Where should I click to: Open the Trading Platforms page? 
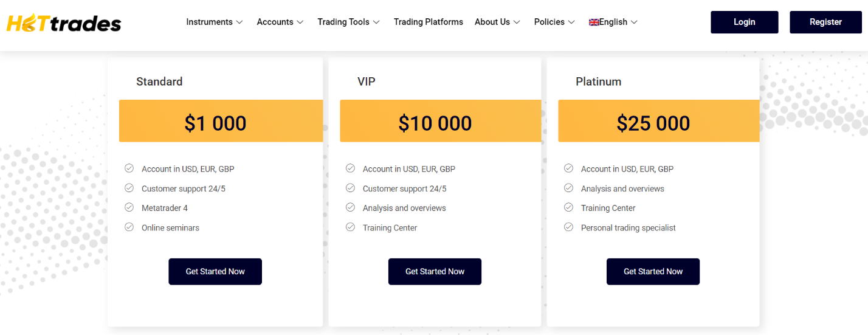pyautogui.click(x=428, y=22)
